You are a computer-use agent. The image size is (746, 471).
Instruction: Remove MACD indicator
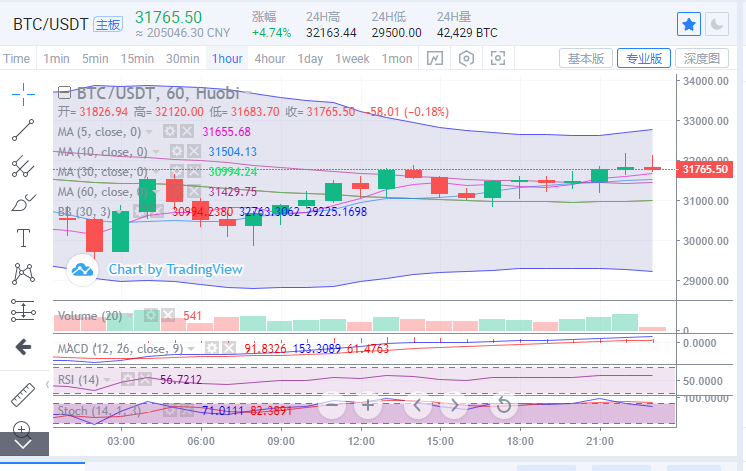click(229, 348)
